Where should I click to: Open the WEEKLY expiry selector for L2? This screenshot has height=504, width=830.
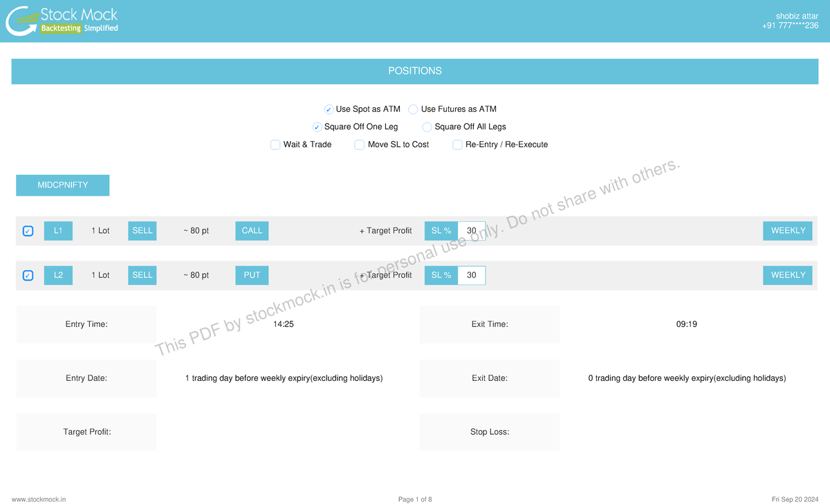point(788,275)
